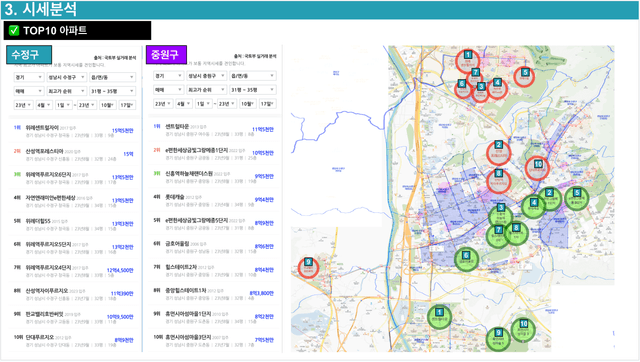Select the 중원구 purple label

[x=166, y=55]
